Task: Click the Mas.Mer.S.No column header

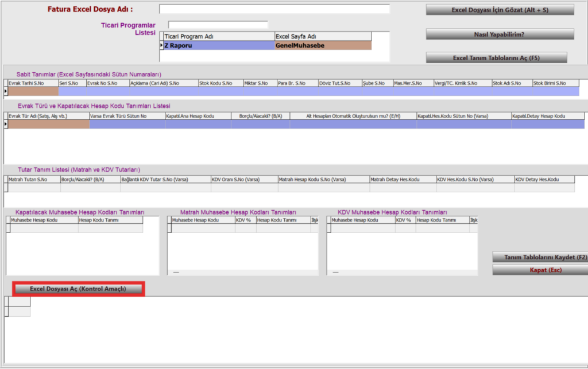Action: click(413, 83)
